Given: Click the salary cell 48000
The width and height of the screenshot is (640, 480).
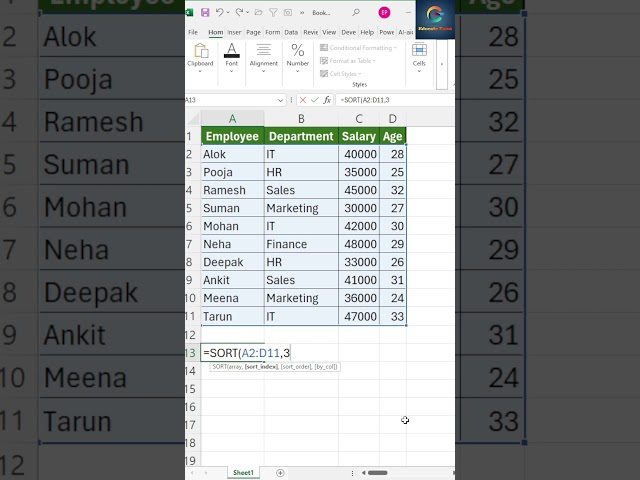Looking at the screenshot, I should pyautogui.click(x=359, y=244).
